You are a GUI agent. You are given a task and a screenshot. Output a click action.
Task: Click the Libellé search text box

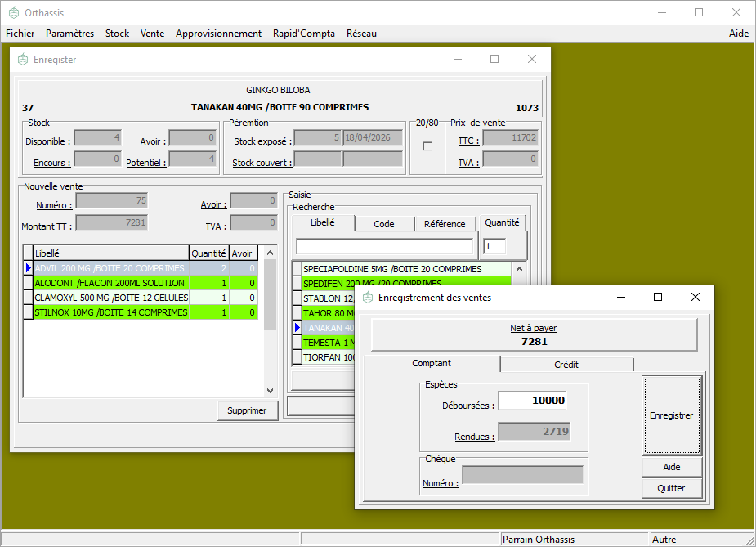click(x=385, y=246)
